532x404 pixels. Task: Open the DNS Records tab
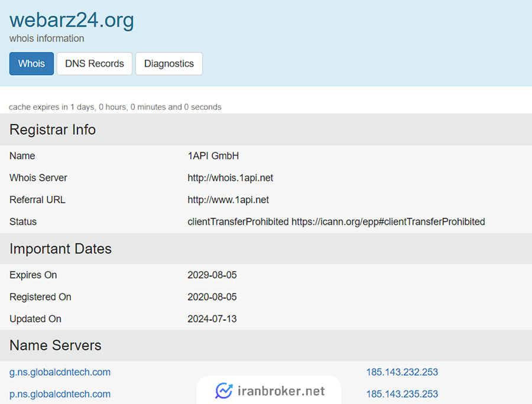tap(95, 64)
